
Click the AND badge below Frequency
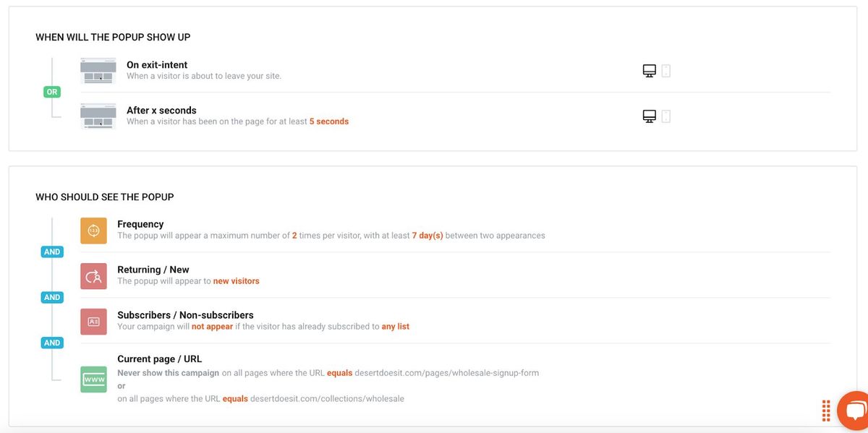(x=52, y=252)
